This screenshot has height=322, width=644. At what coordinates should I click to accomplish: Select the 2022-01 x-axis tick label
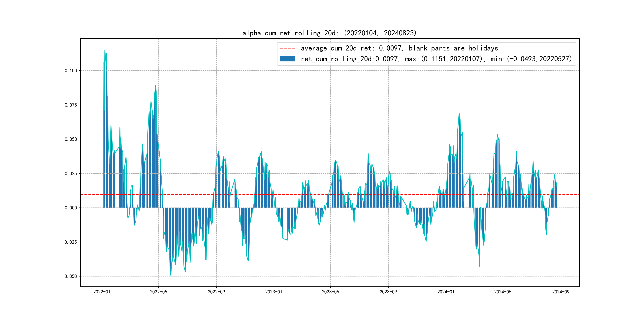coord(102,292)
